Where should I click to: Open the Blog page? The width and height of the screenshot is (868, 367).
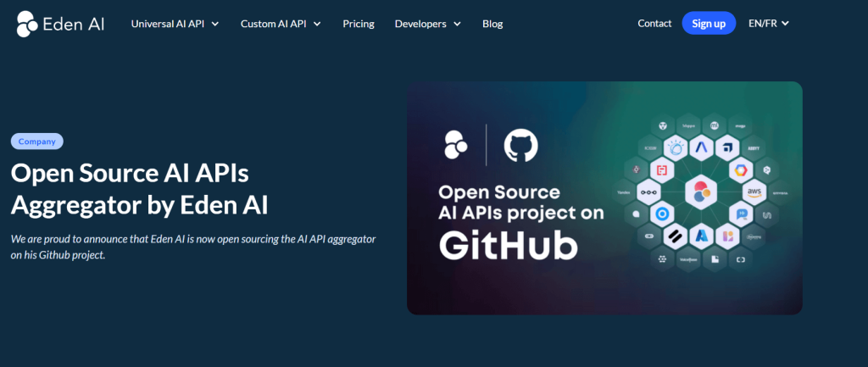tap(492, 24)
